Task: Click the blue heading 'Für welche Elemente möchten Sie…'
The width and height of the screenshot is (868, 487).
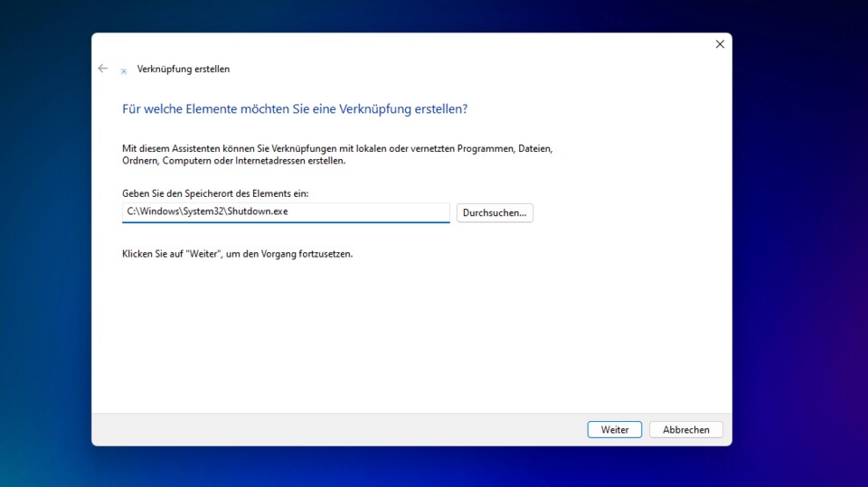Action: 295,109
